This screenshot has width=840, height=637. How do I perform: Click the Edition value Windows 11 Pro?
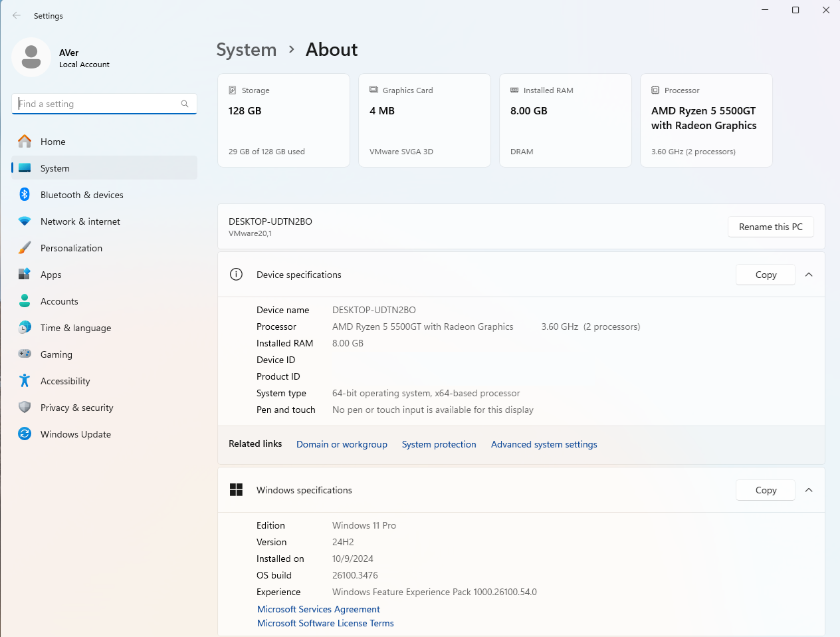point(364,525)
